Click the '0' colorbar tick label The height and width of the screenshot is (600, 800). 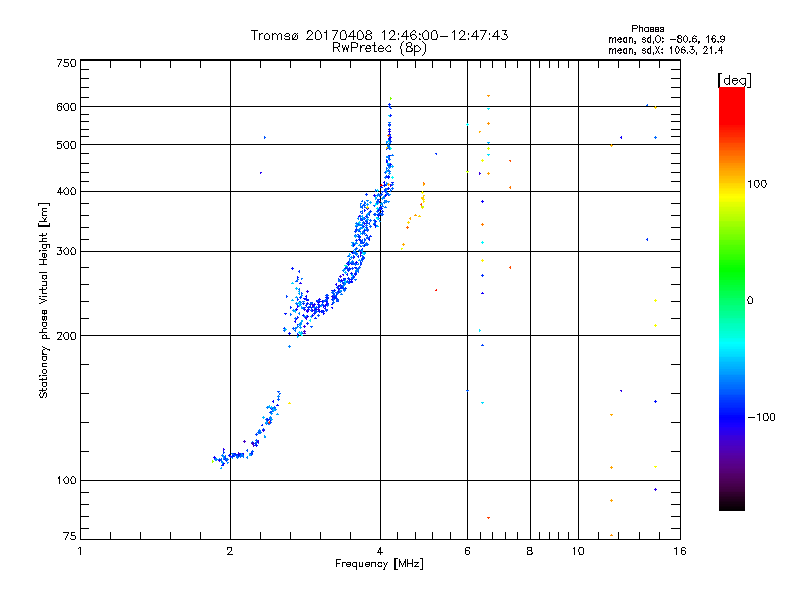point(750,301)
